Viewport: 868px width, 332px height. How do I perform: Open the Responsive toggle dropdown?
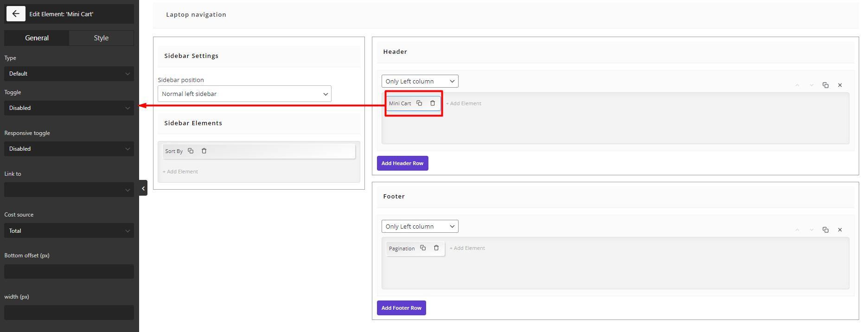[69, 149]
